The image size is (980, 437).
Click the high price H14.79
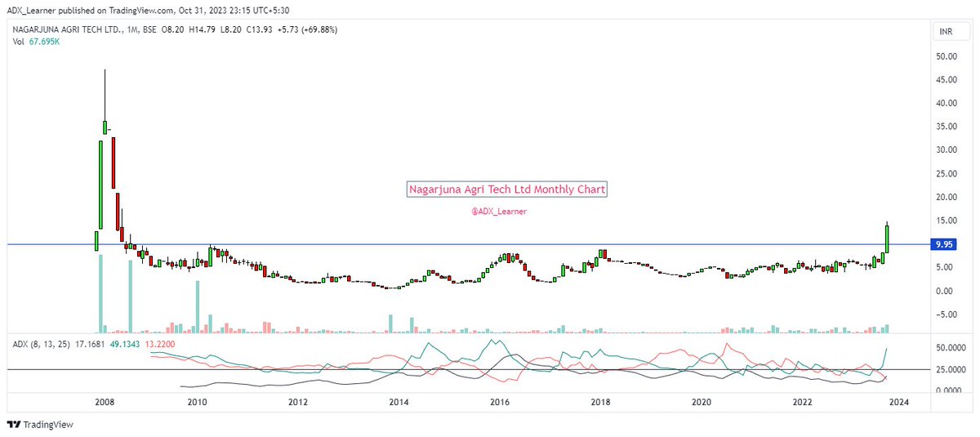(203, 30)
